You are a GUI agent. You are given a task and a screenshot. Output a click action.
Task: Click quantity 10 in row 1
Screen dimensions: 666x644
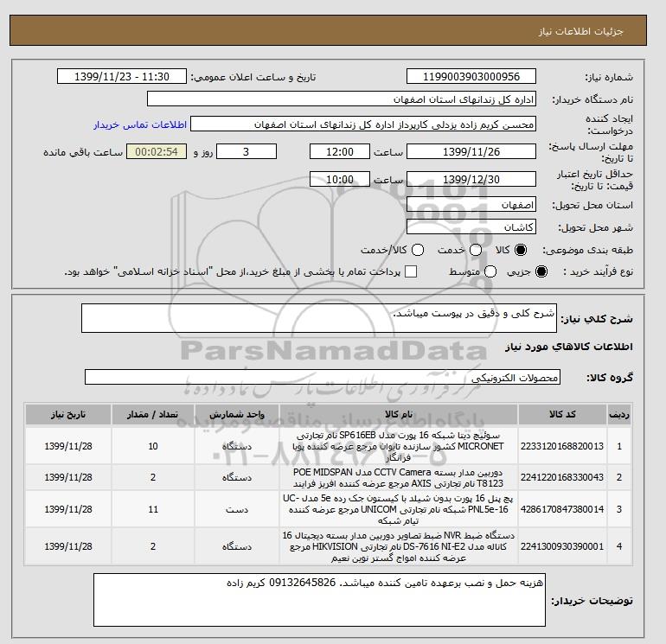[153, 446]
